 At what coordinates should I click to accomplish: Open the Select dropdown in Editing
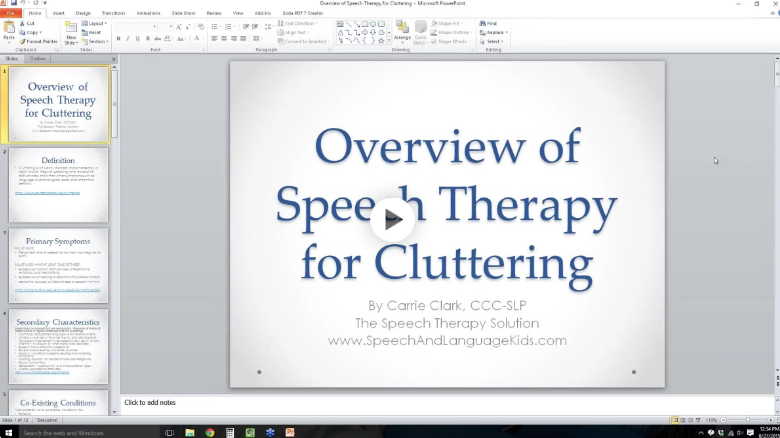tap(492, 41)
